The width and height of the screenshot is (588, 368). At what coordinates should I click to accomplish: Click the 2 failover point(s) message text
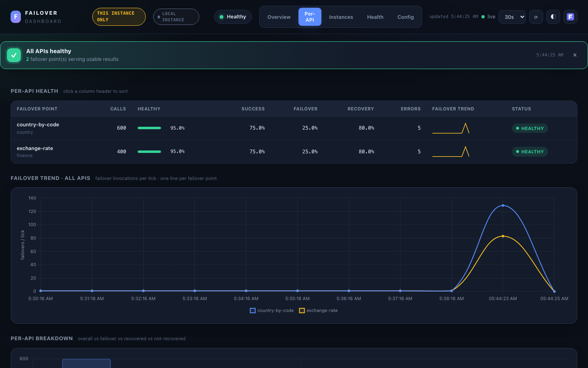[x=72, y=59]
